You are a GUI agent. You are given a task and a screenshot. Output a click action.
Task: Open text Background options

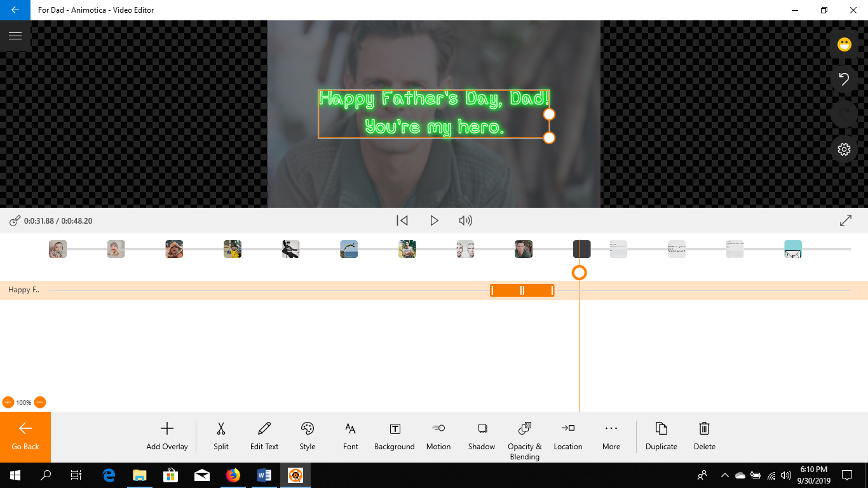tap(395, 437)
